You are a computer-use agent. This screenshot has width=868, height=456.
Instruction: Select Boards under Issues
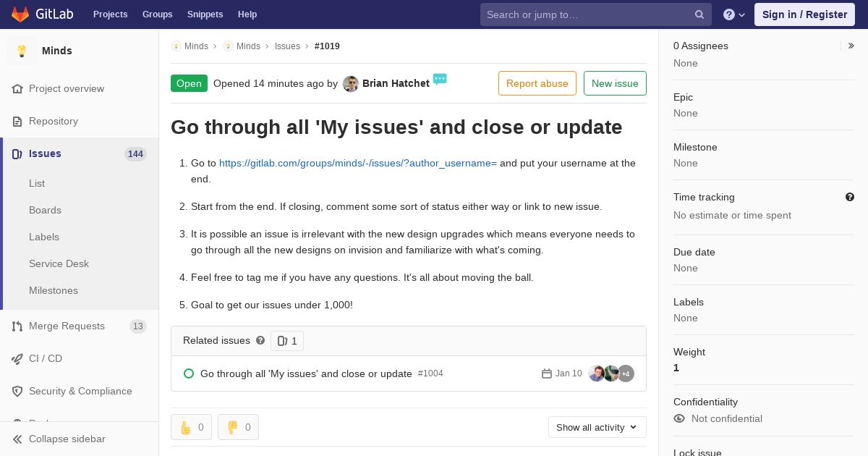[45, 210]
